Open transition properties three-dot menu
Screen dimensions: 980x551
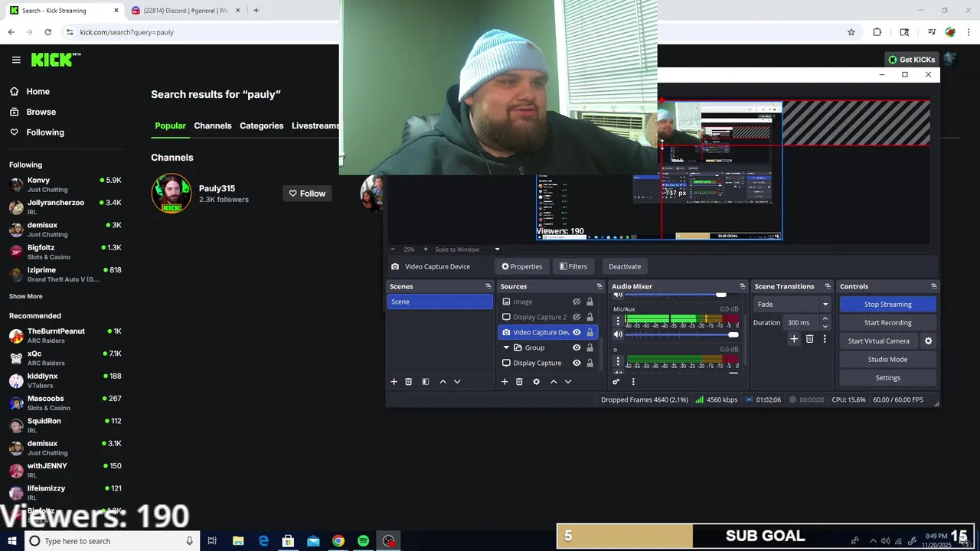point(825,339)
